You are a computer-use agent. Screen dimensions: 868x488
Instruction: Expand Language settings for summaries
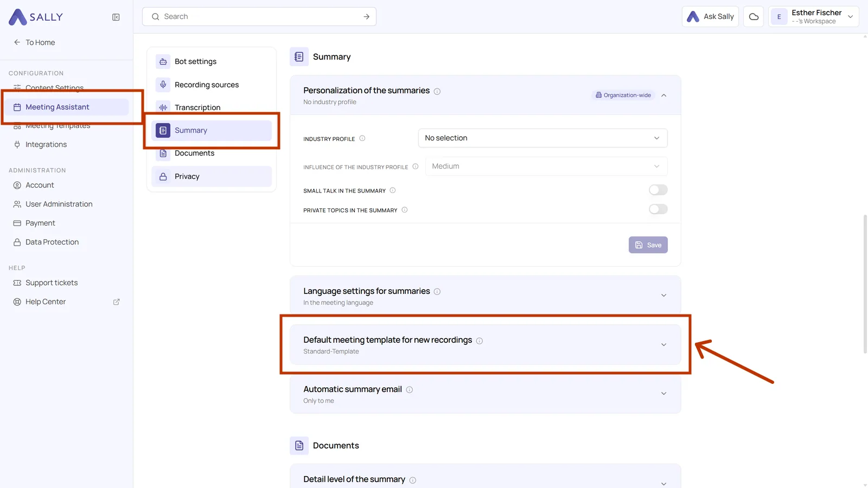tap(664, 296)
